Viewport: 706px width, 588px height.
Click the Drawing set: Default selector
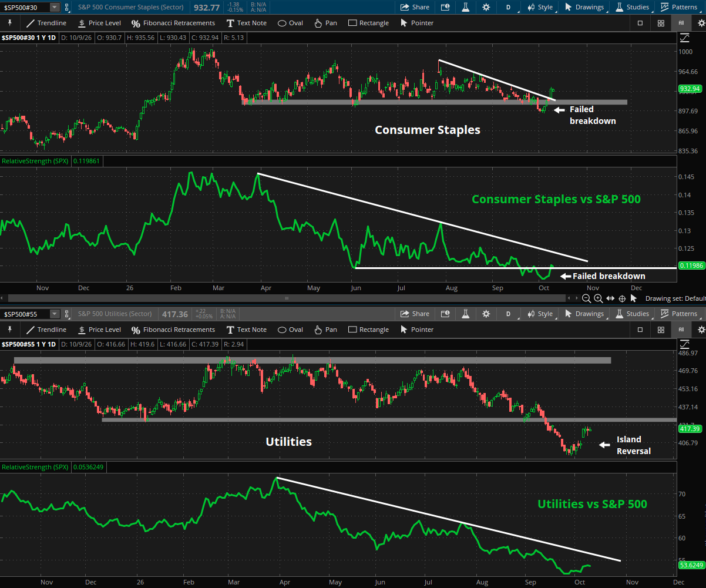(675, 298)
